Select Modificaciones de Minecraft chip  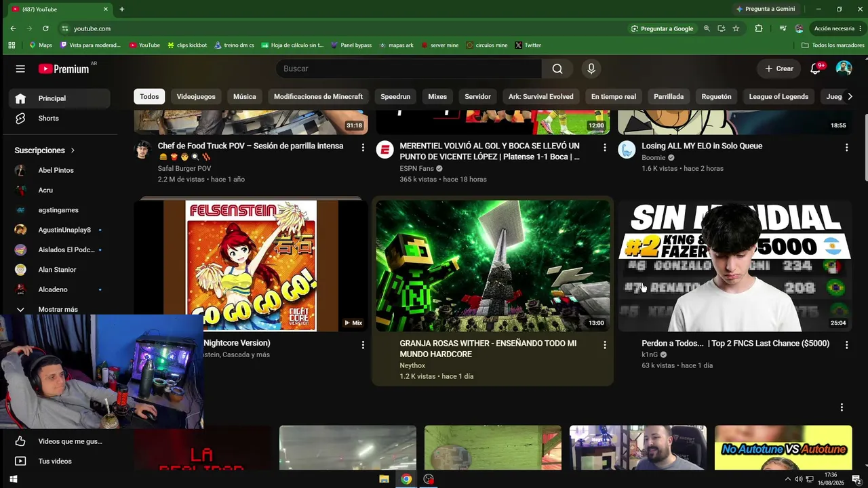tap(318, 97)
